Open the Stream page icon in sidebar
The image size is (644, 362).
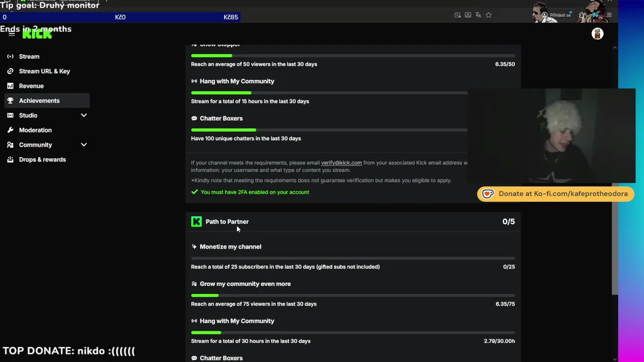pos(10,56)
